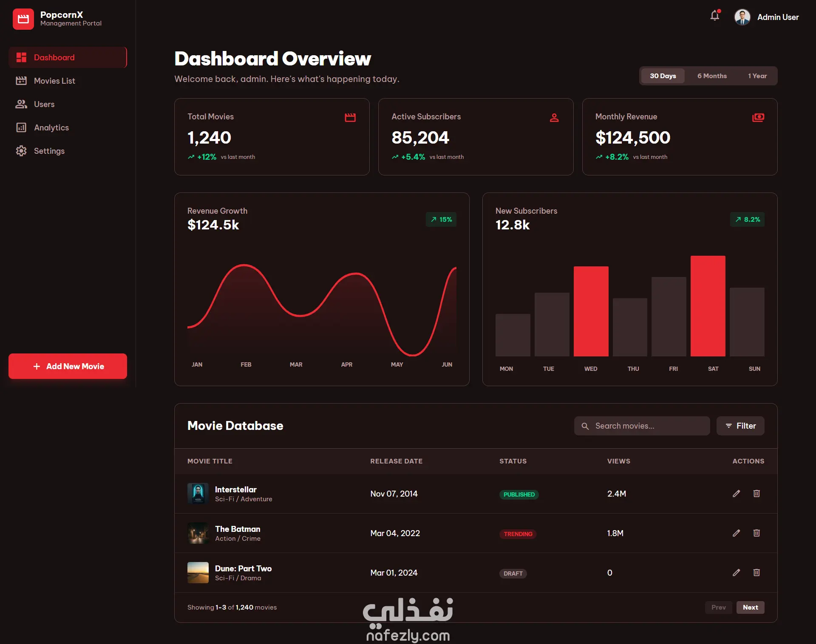Go to Next page of movies
The width and height of the screenshot is (816, 644).
750,607
